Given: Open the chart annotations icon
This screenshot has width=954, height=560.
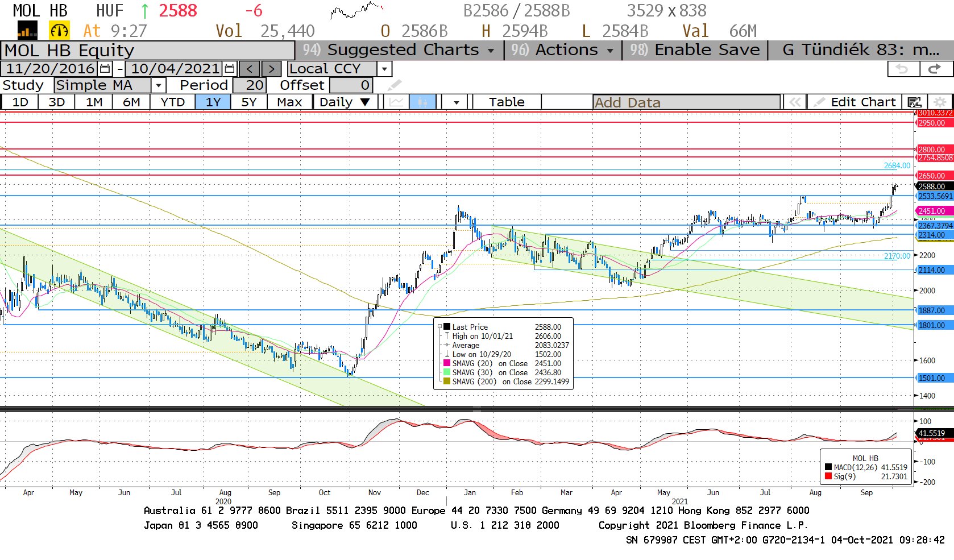Looking at the screenshot, I should pyautogui.click(x=914, y=102).
